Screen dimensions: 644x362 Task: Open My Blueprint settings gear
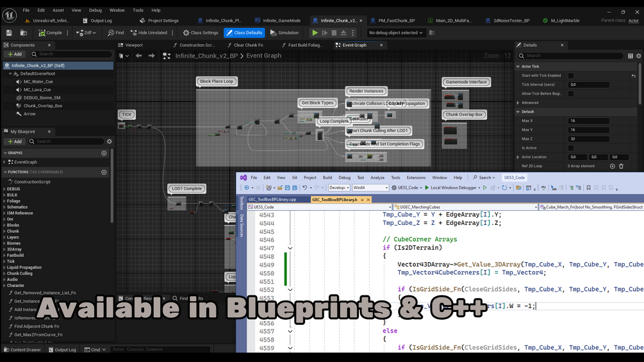109,142
